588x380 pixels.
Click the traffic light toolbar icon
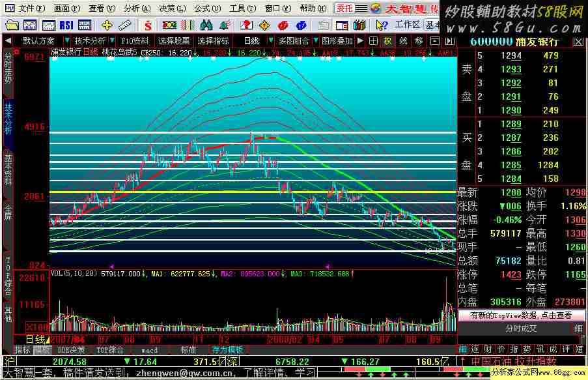[169, 25]
